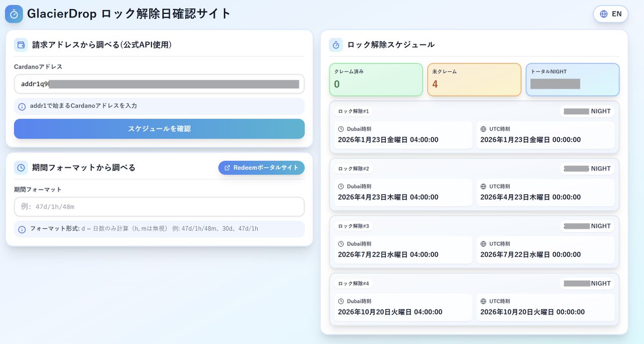Click the info icon beside フォーマット形式 hint
Viewport: 644px width, 344px height.
tap(22, 229)
